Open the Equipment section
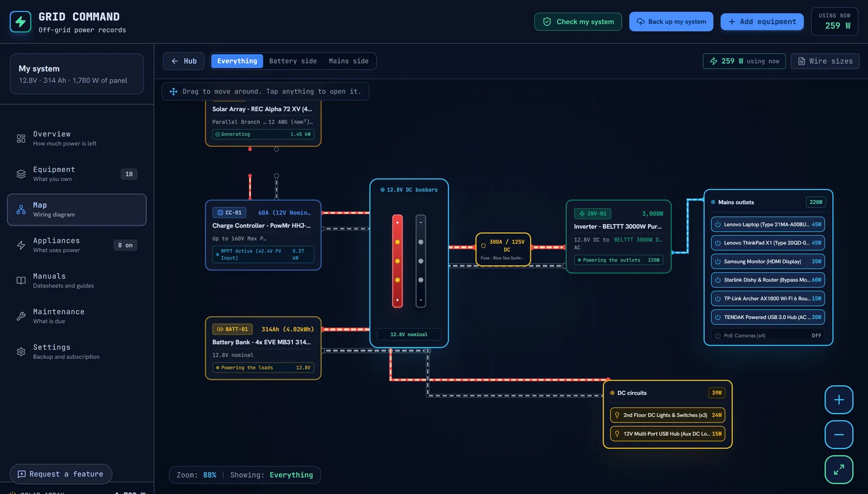 (x=76, y=174)
